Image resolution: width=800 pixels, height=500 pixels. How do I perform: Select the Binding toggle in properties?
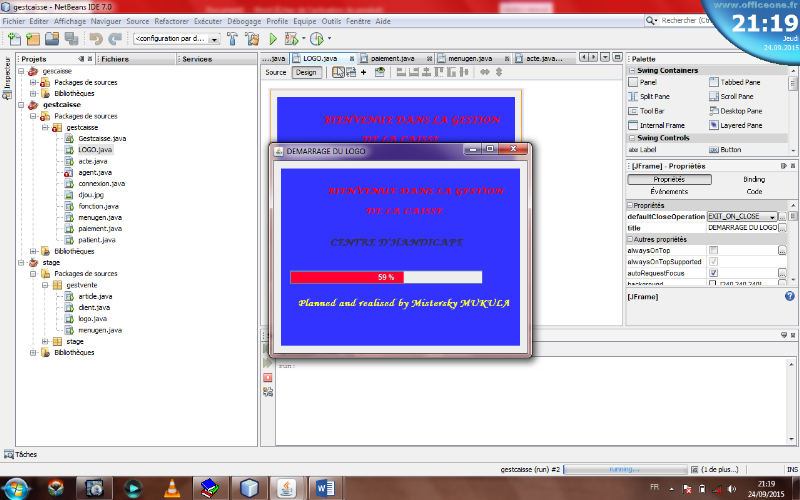(754, 180)
